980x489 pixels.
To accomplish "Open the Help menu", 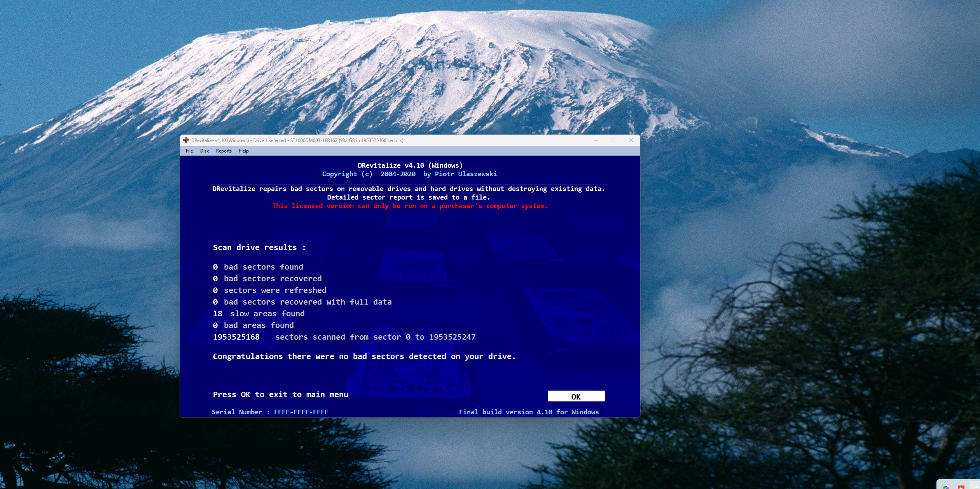I will tap(244, 151).
